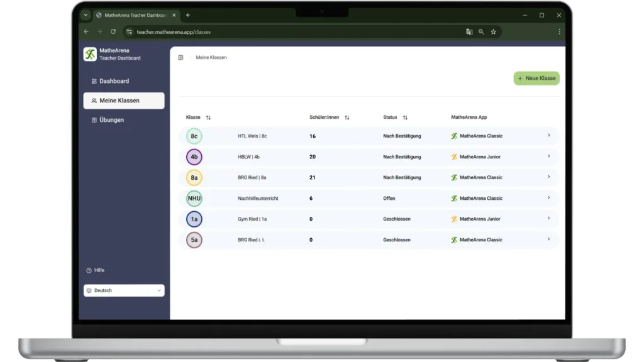Expand the 8c row chevron
The height and width of the screenshot is (362, 644).
pos(548,136)
